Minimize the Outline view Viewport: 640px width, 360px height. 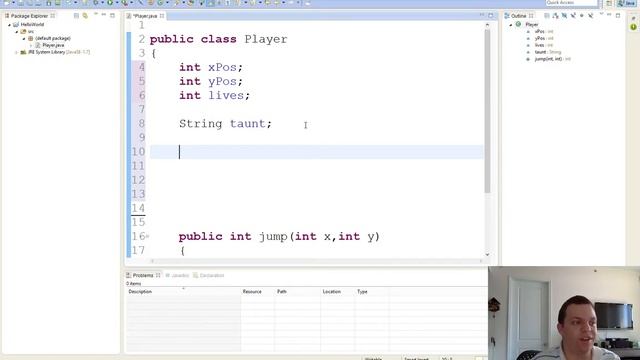click(609, 15)
